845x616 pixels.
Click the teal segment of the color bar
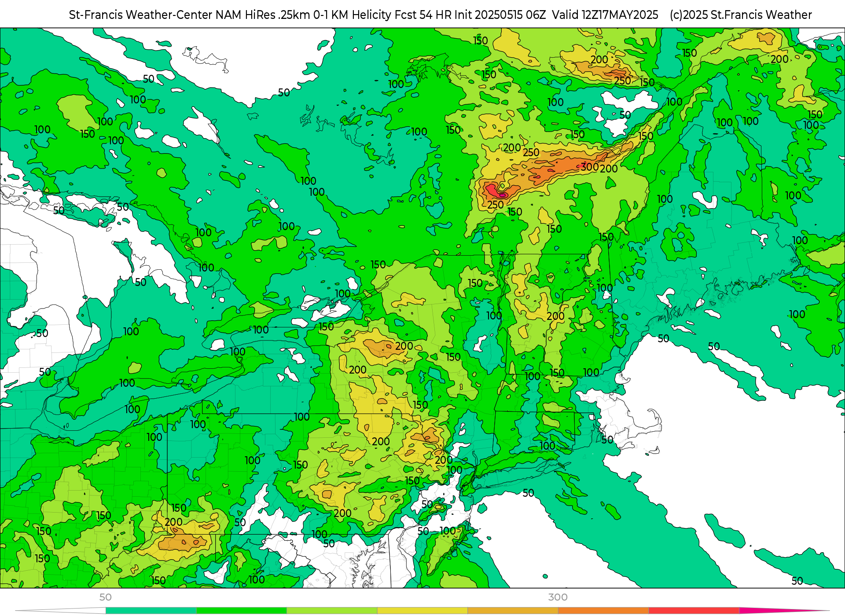(x=151, y=610)
